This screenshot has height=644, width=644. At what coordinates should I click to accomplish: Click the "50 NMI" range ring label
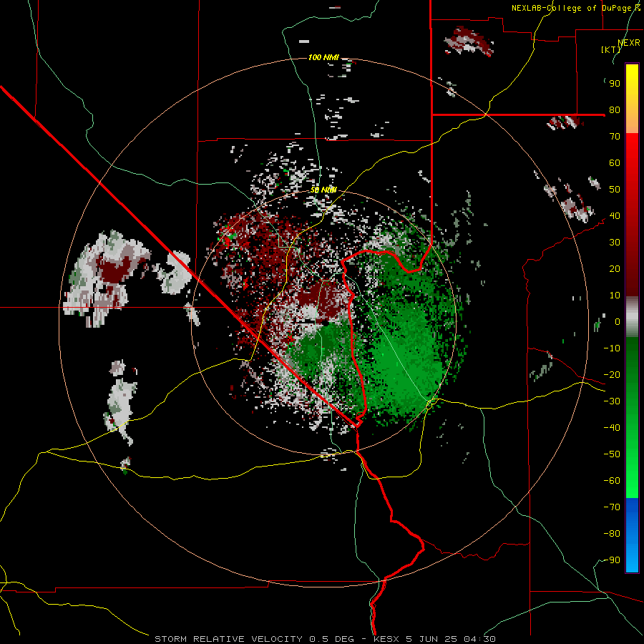click(x=323, y=190)
